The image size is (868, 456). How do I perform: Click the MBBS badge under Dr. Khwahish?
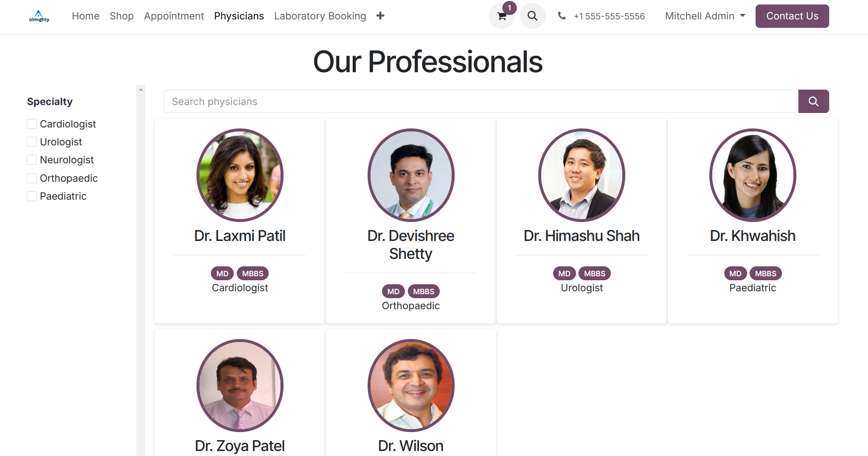coord(766,273)
